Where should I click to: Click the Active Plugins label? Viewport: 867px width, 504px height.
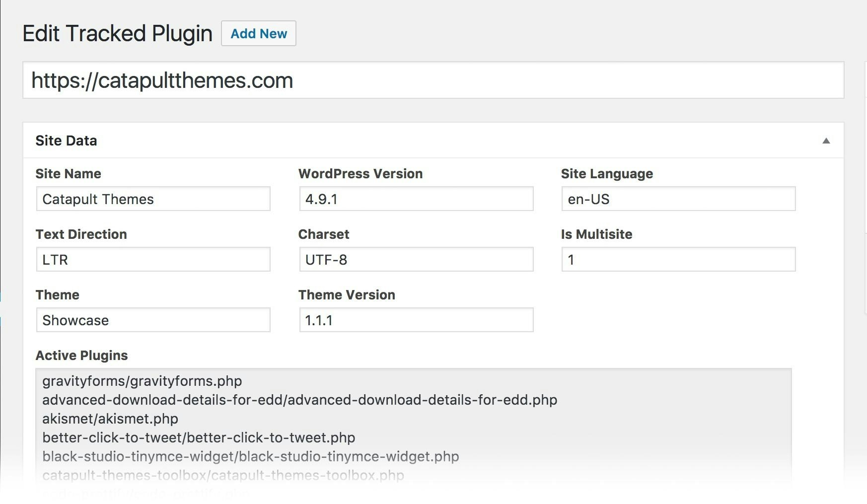81,356
